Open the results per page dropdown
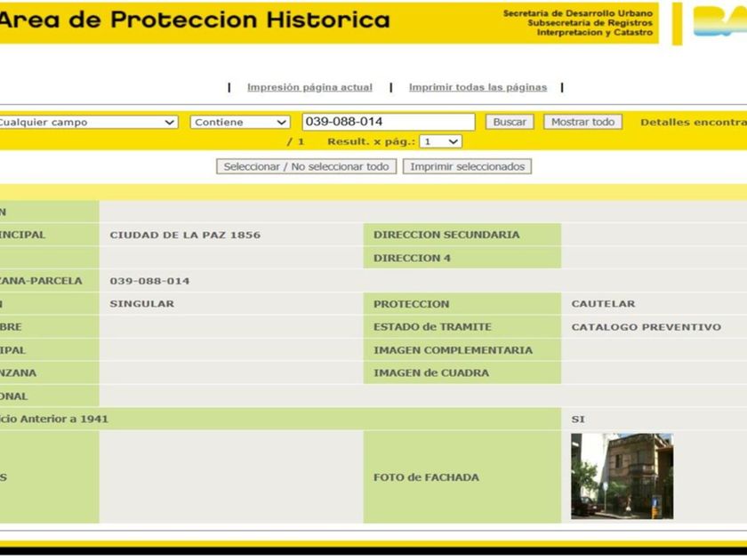 click(x=441, y=141)
